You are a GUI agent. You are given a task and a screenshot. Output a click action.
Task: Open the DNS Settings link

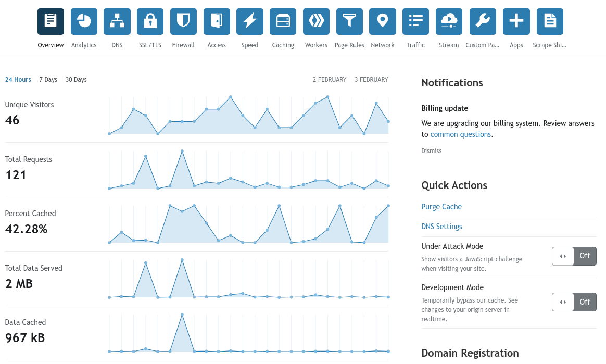[442, 227]
